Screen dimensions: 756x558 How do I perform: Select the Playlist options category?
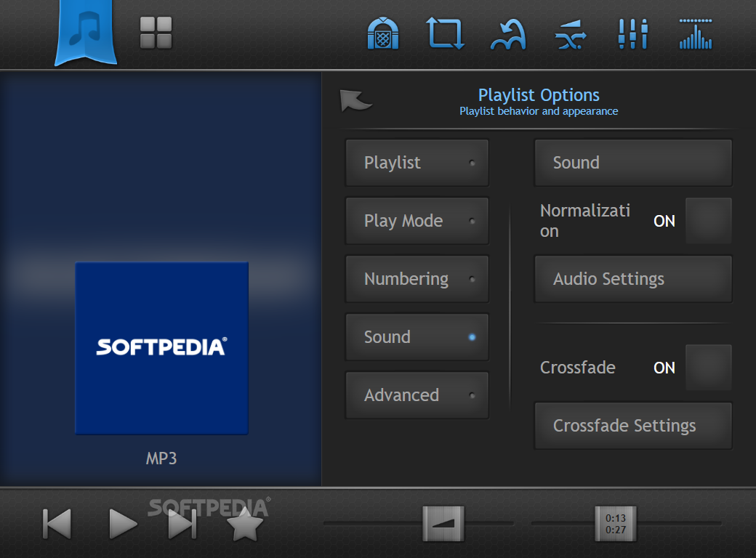click(417, 163)
